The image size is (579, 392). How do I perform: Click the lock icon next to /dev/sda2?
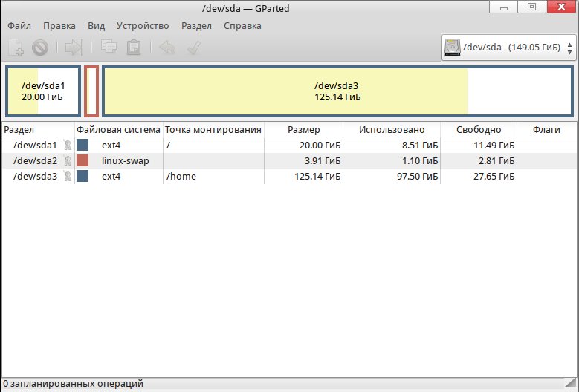[67, 160]
